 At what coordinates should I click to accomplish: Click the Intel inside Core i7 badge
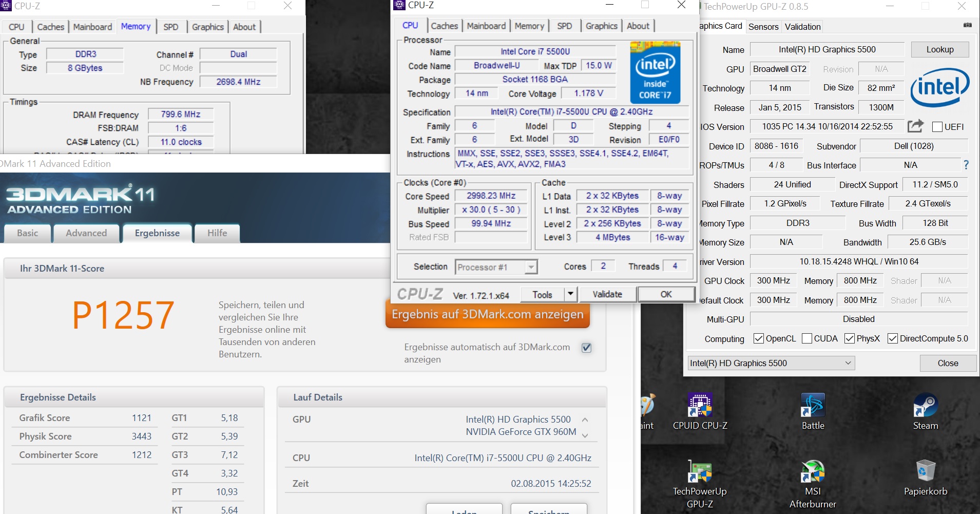pos(655,72)
